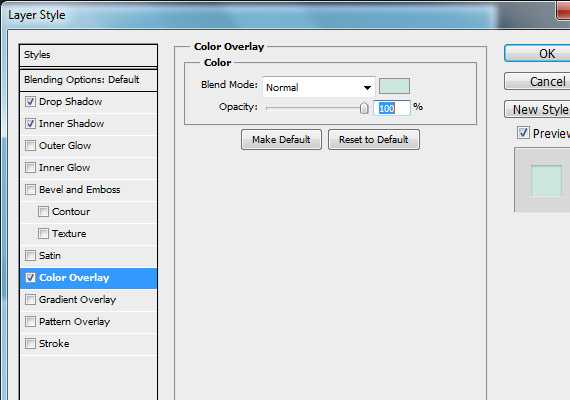Screen dimensions: 570x400
Task: Click the Opacity slider handle
Action: tap(364, 108)
